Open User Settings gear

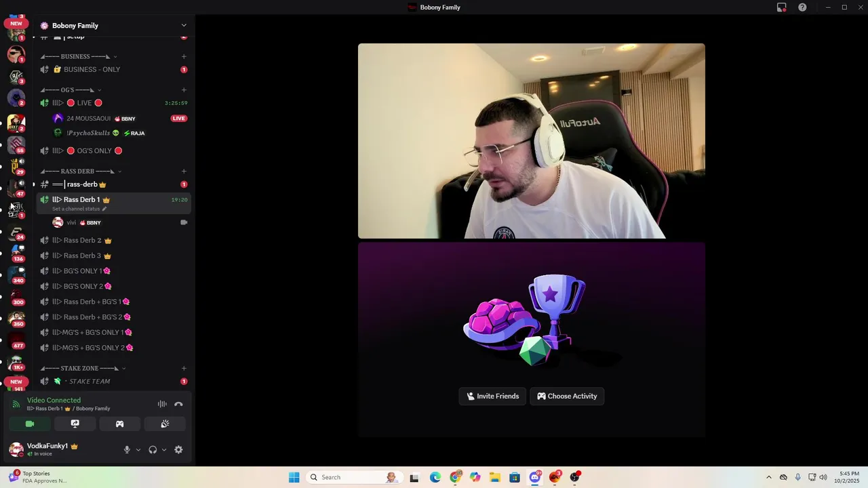click(x=178, y=449)
